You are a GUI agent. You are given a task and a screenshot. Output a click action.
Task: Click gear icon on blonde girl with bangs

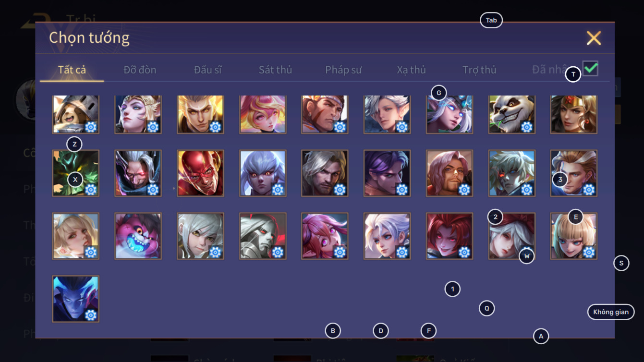click(589, 252)
